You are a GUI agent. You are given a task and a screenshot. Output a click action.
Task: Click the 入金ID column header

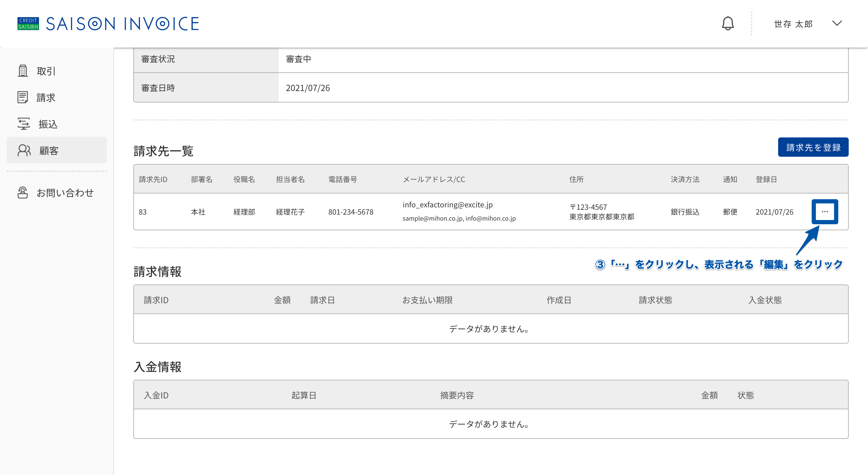(156, 395)
